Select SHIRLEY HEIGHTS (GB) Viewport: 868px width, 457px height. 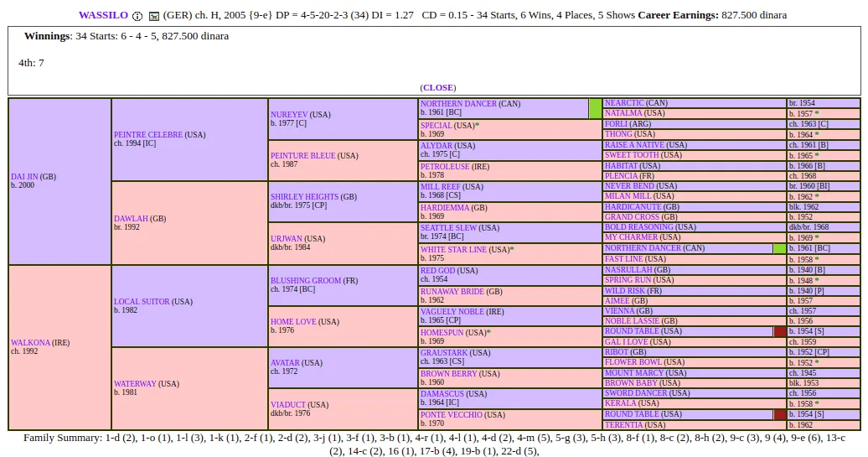tap(304, 197)
